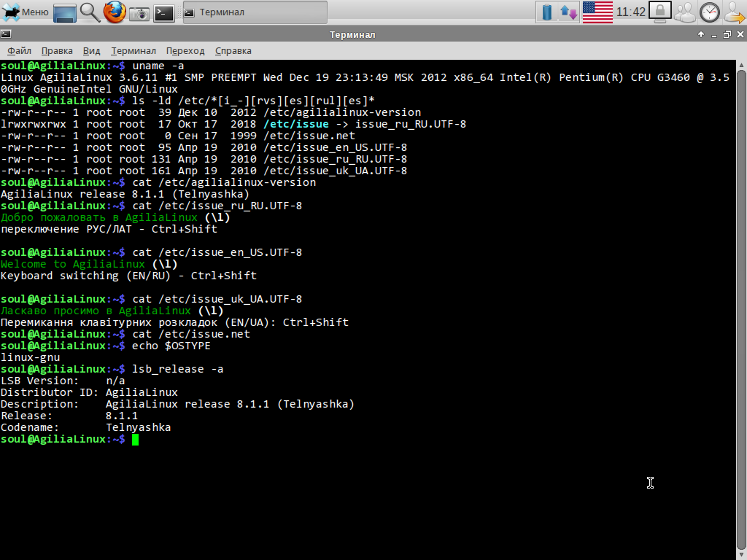The width and height of the screenshot is (747, 560).
Task: Click the 'Description:' label
Action: (x=39, y=404)
